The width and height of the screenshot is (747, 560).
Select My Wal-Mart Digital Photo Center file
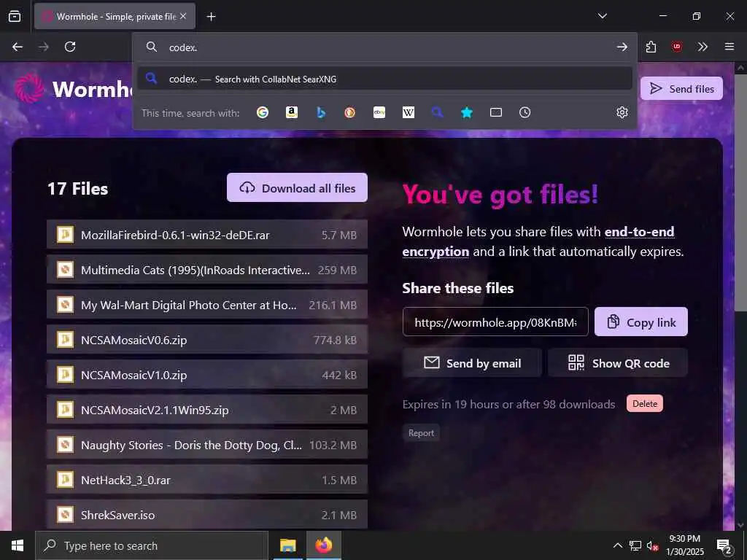coord(206,305)
